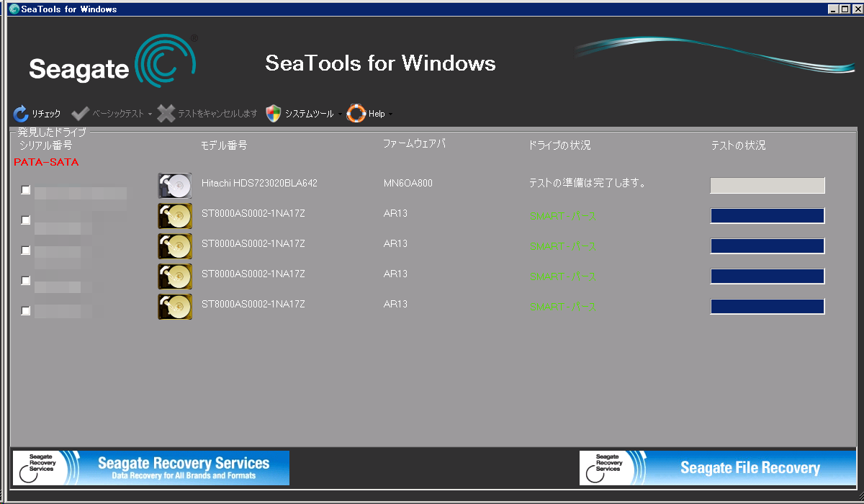The width and height of the screenshot is (864, 504).
Task: Tick the second ST8000AS0002 drive's checkbox
Action: tap(26, 251)
